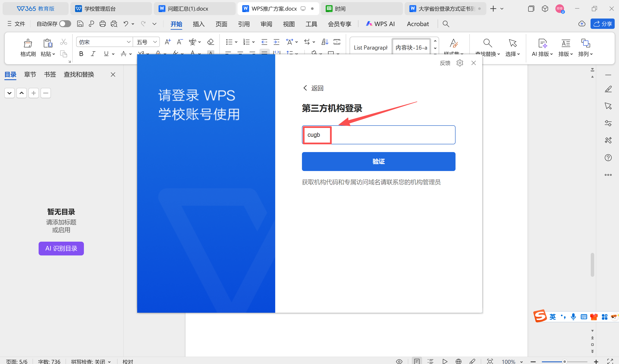Screen dimensions: 619x364
Task: Expand the numbered list dropdown
Action: (x=253, y=42)
